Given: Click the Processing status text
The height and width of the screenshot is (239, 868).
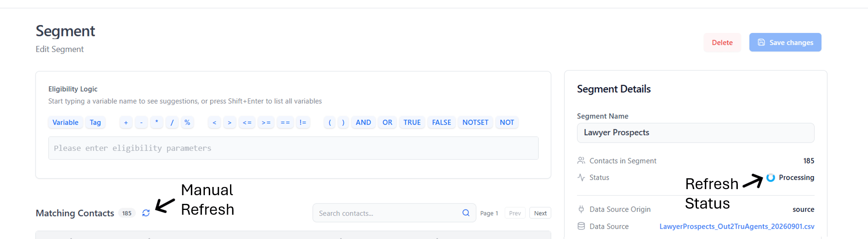Looking at the screenshot, I should click(796, 177).
